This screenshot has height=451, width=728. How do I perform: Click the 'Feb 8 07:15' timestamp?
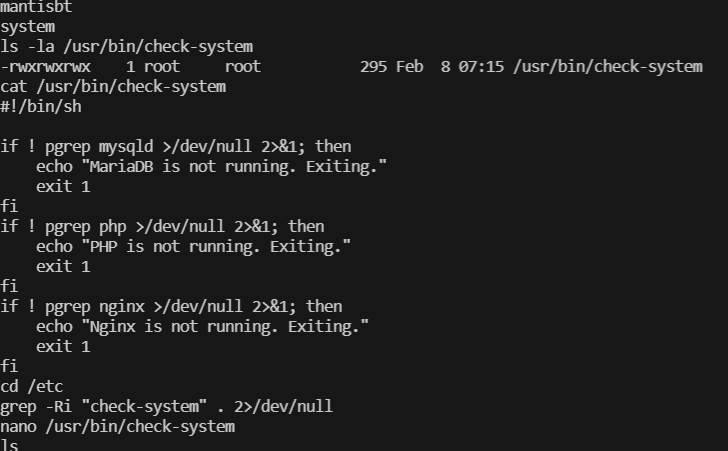452,67
